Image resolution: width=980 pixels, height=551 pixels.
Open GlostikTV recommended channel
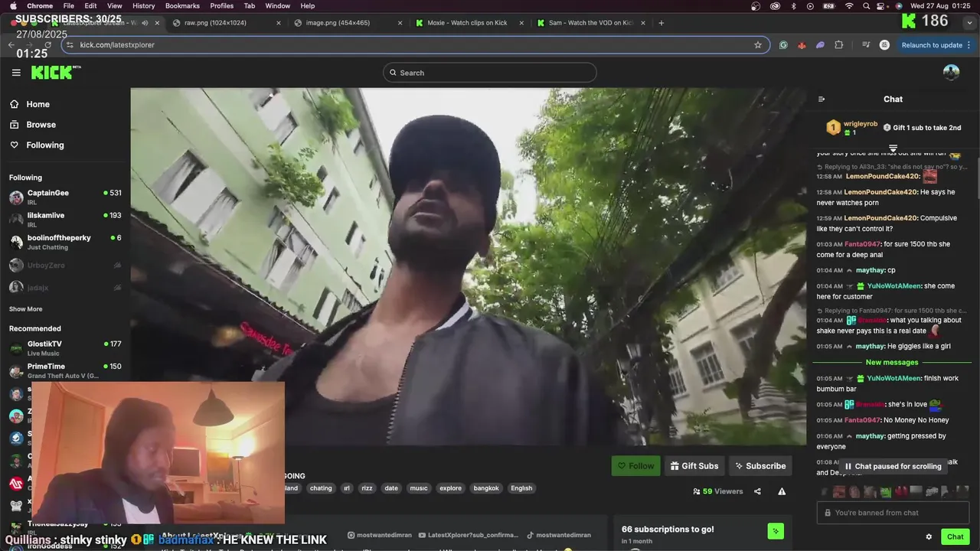(65, 348)
